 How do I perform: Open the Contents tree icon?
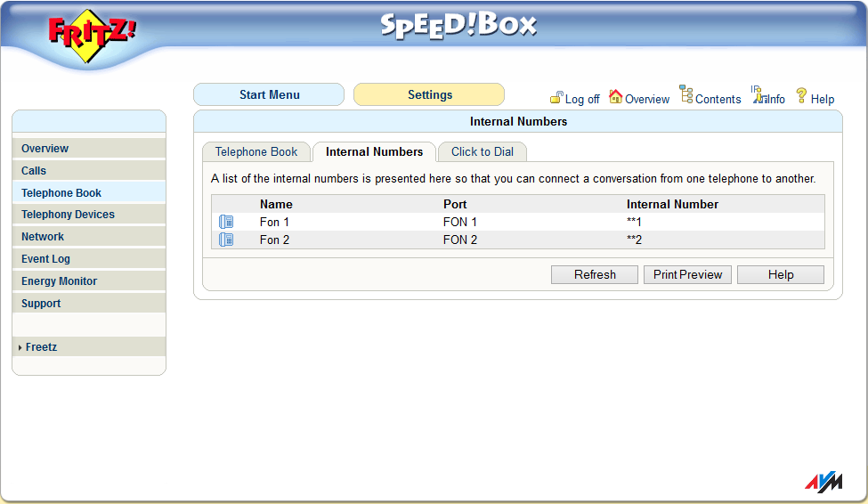tap(686, 94)
